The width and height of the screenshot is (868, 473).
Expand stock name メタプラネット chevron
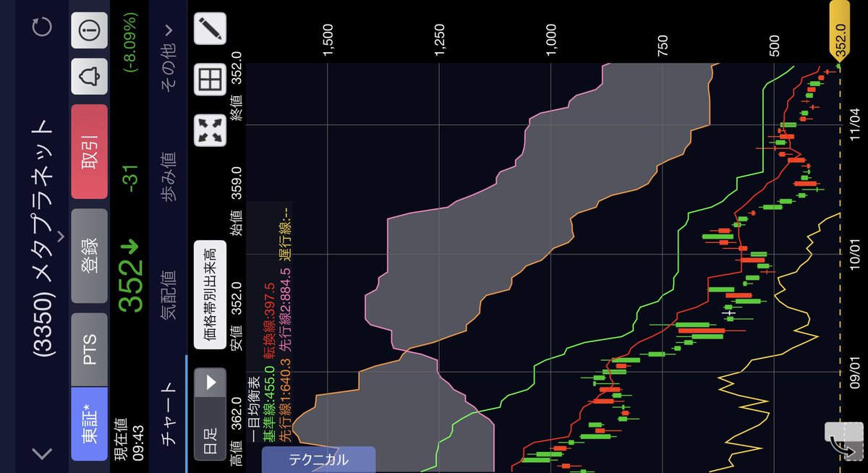click(x=60, y=236)
